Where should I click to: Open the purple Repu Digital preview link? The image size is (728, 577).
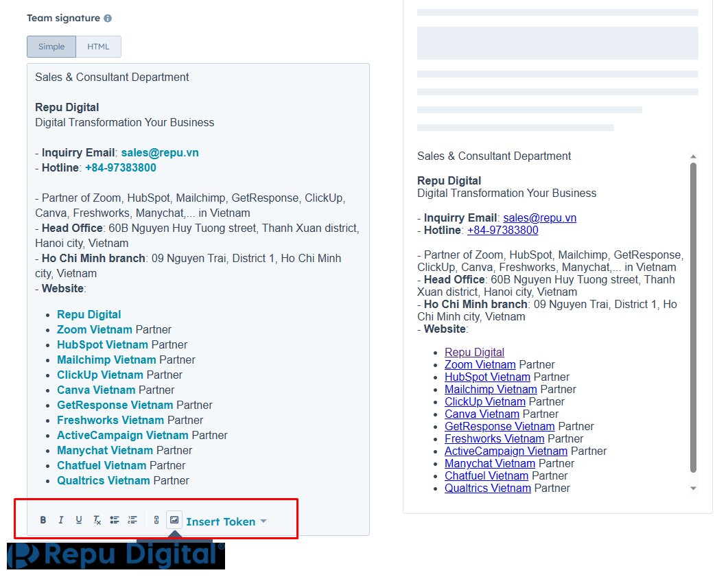[475, 353]
